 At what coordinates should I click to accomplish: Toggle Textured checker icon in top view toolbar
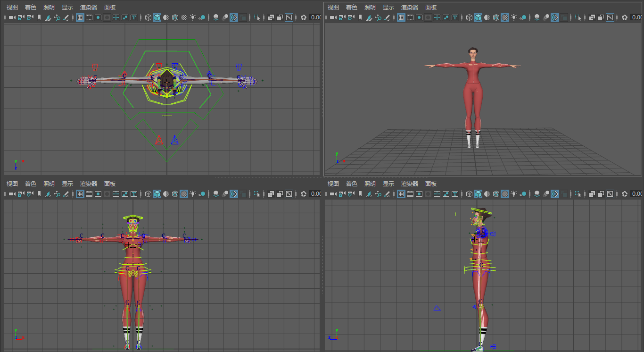pos(184,17)
